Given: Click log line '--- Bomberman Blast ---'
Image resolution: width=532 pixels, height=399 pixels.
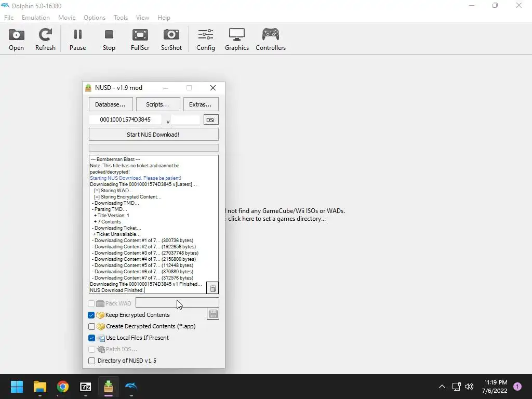Looking at the screenshot, I should 115,159.
